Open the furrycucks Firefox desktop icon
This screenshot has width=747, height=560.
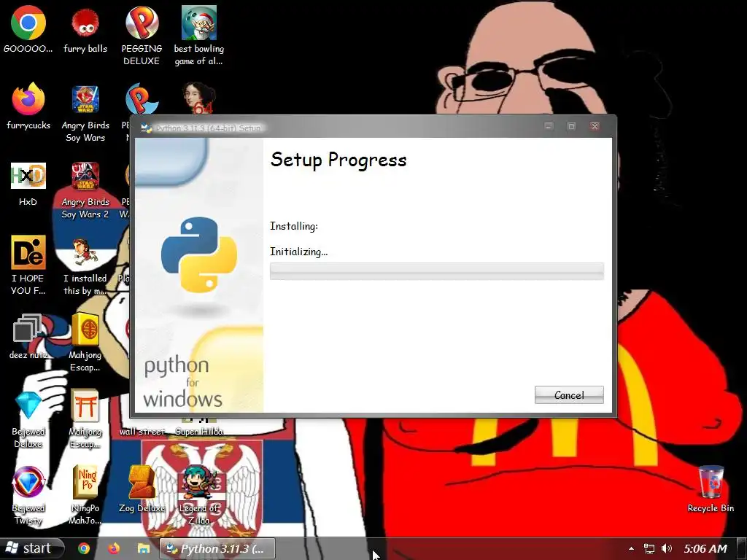[28, 106]
